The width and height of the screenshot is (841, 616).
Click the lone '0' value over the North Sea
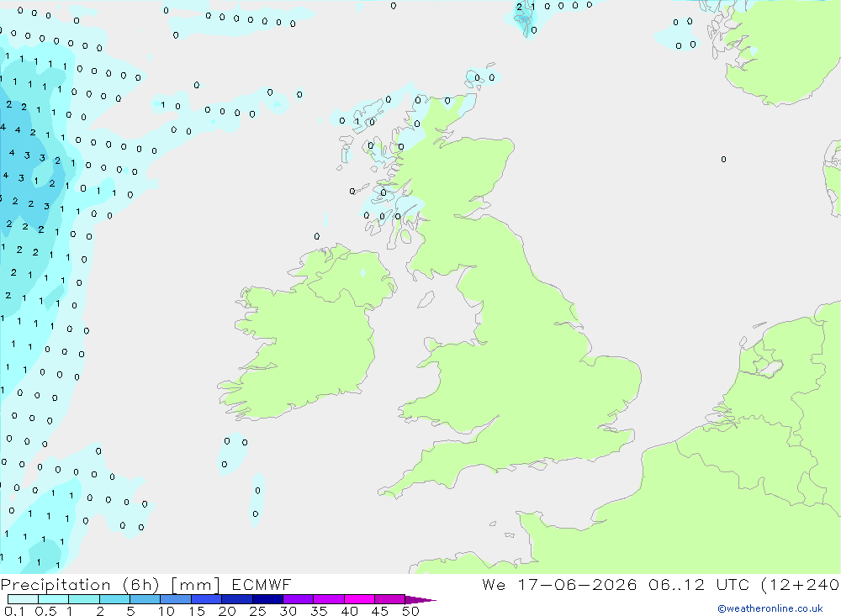723,159
